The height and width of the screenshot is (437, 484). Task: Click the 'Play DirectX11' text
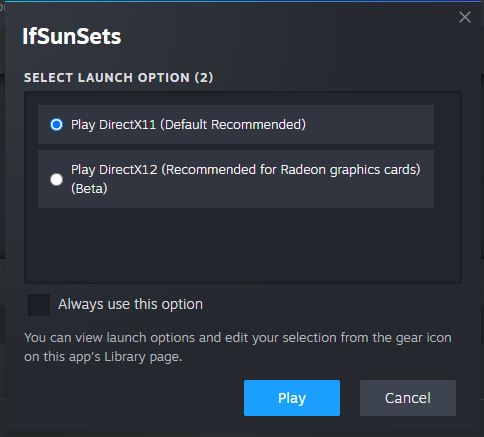113,125
